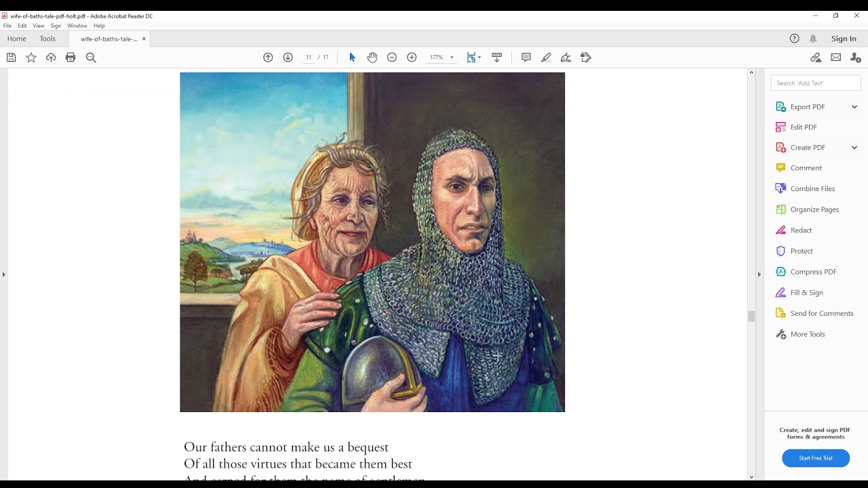868x488 pixels.
Task: Click the vertical scrollbar thumb
Action: [751, 317]
